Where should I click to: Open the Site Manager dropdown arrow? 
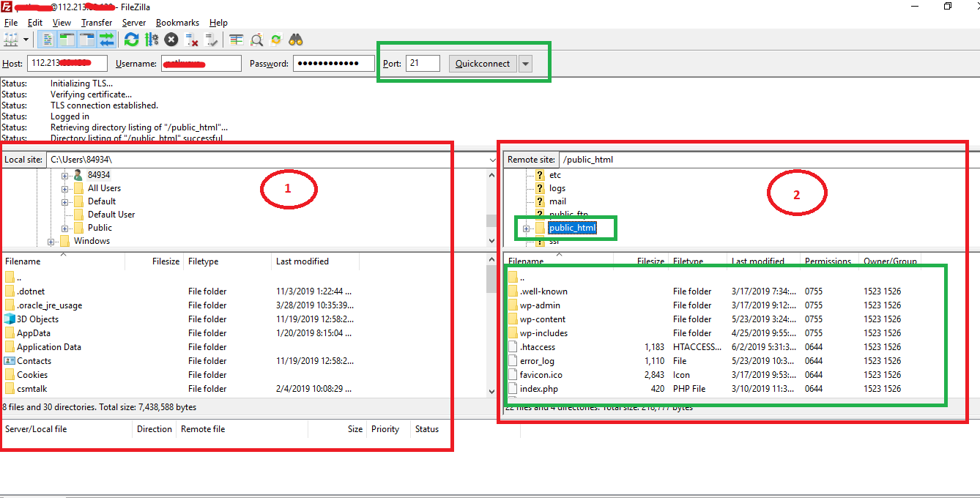(x=26, y=40)
